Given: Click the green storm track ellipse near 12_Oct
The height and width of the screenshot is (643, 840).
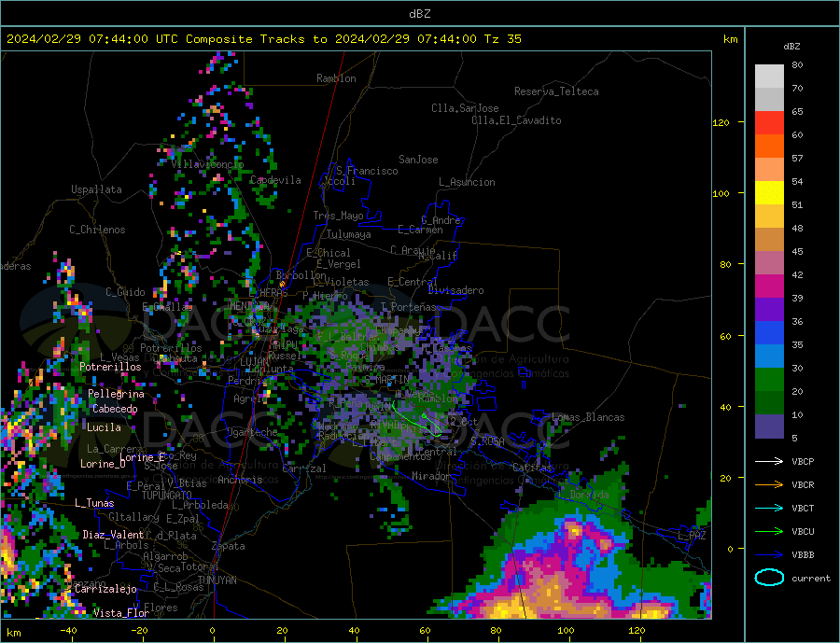Looking at the screenshot, I should (x=417, y=417).
